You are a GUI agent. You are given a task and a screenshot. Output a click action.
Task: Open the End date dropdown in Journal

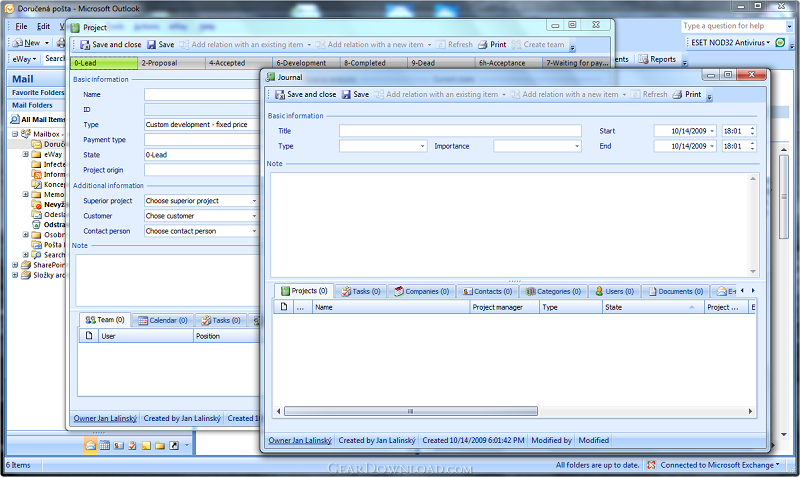pyautogui.click(x=712, y=146)
